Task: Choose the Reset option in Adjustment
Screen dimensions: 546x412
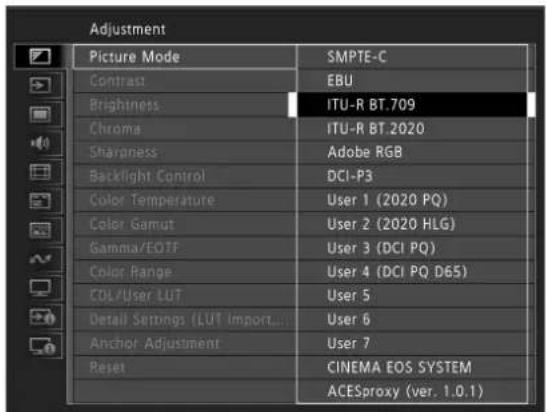Action: [x=185, y=367]
